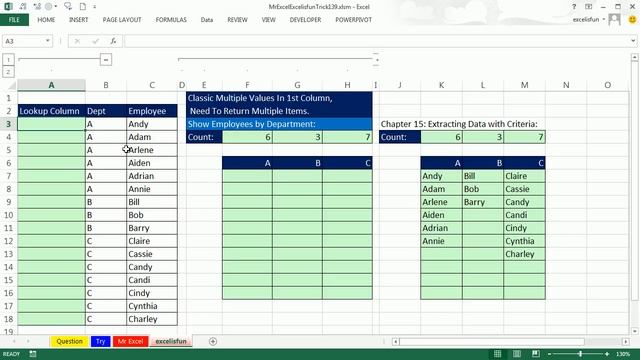Click the Count value 6 in column F
This screenshot has width=640, height=360.
coord(247,137)
